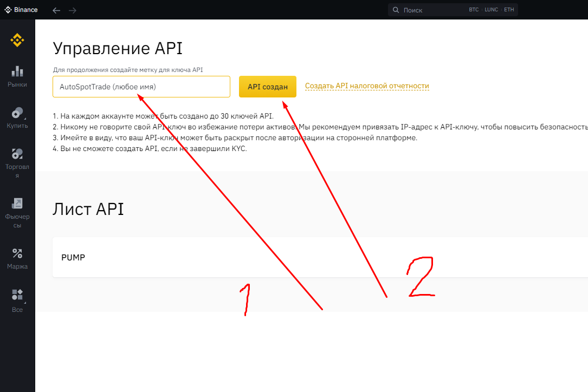
Task: Click the Управление API heading
Action: pos(118,49)
